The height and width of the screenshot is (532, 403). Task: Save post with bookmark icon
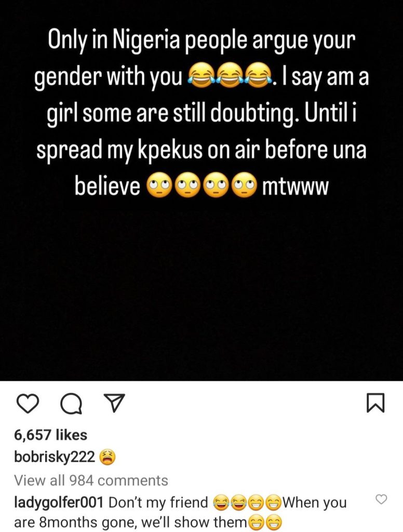pyautogui.click(x=375, y=403)
